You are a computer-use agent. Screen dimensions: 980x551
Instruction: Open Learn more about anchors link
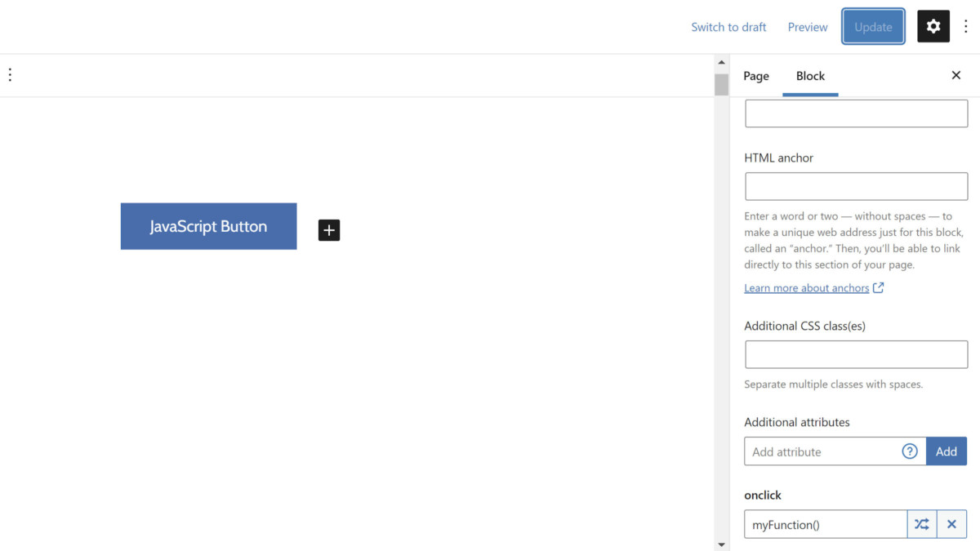[806, 288]
